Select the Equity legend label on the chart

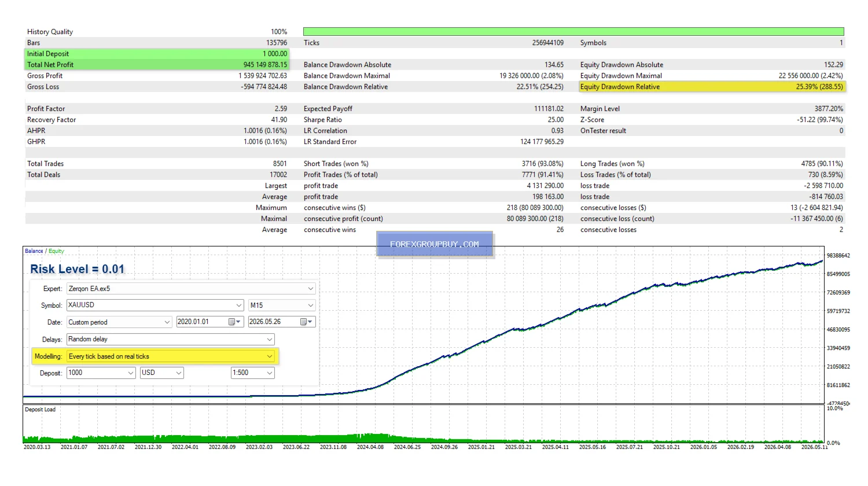(56, 251)
